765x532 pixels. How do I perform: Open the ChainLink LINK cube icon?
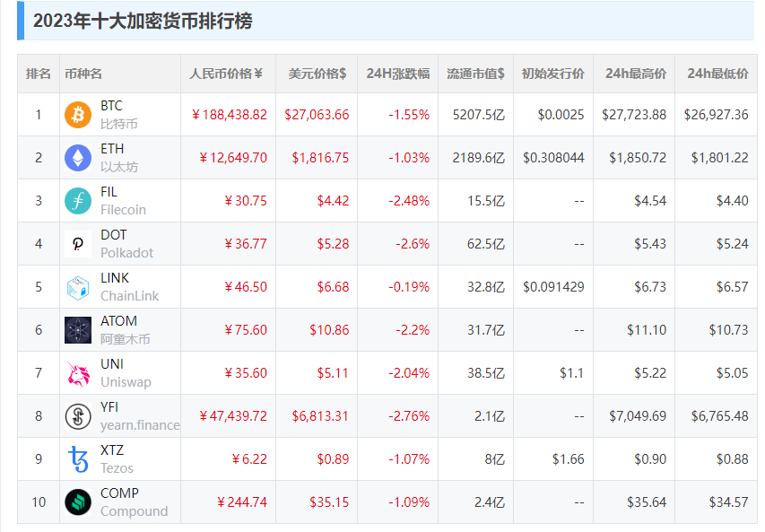point(78,287)
